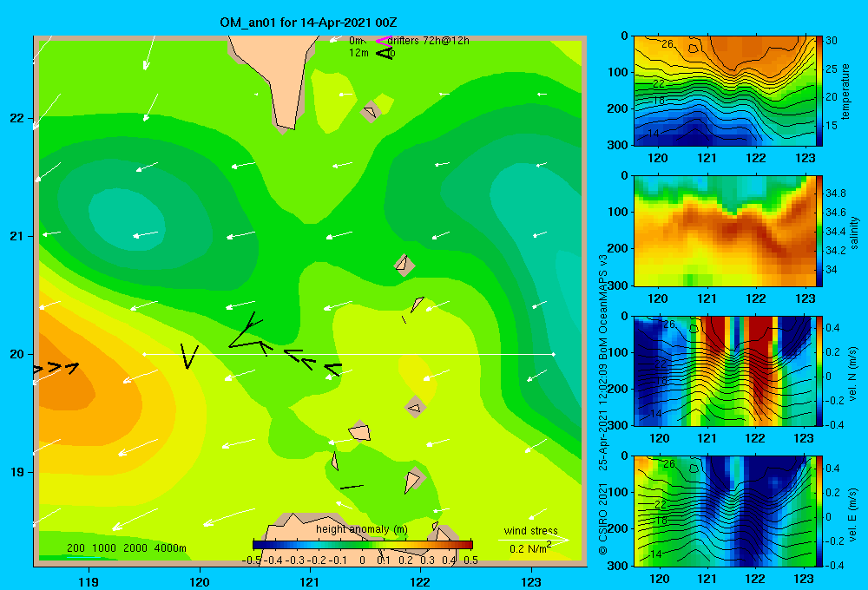Click the vel. N panel colorbar
This screenshot has height=590, width=868.
(x=819, y=370)
